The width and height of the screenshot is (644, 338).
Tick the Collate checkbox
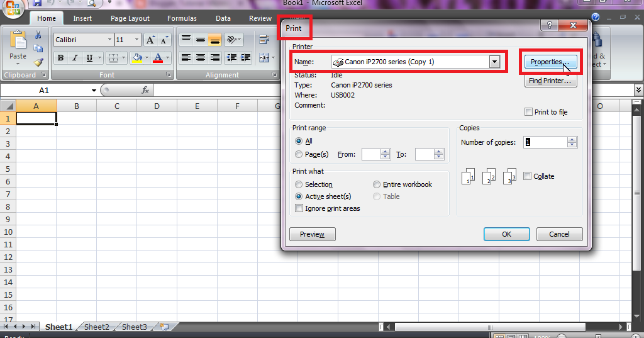[528, 176]
